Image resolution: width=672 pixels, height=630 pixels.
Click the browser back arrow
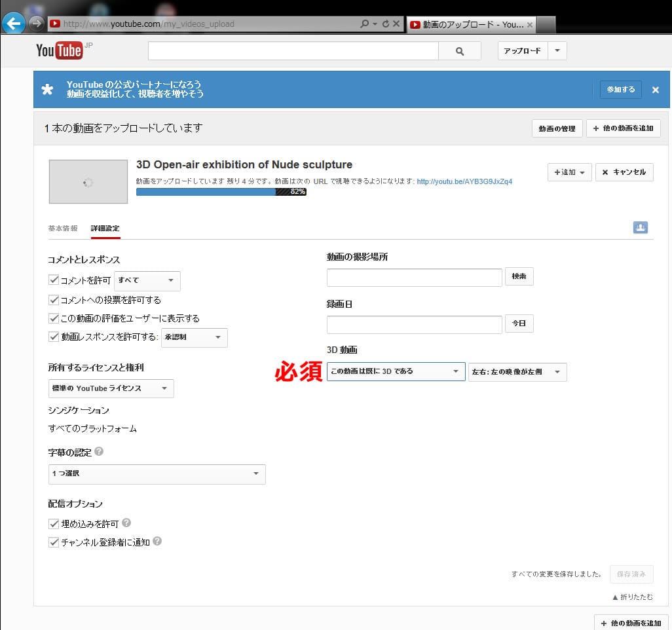pos(13,24)
